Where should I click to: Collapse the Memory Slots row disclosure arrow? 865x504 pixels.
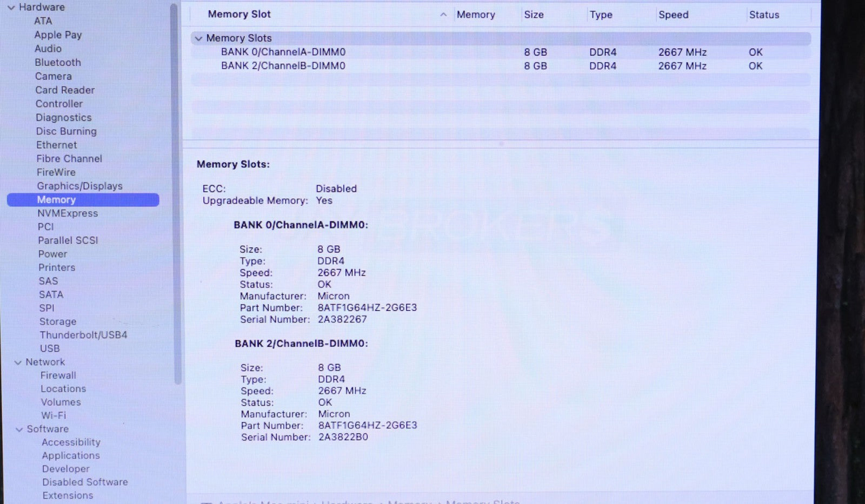(x=198, y=38)
